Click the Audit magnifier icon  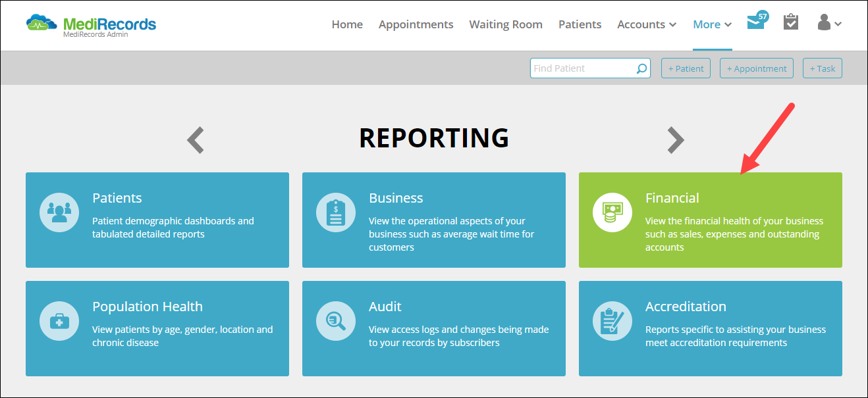click(336, 321)
